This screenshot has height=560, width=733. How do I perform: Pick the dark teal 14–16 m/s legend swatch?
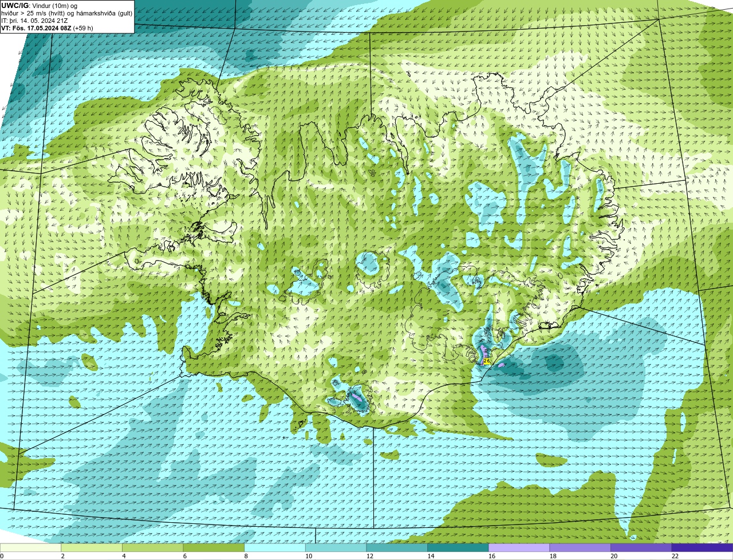point(458,547)
